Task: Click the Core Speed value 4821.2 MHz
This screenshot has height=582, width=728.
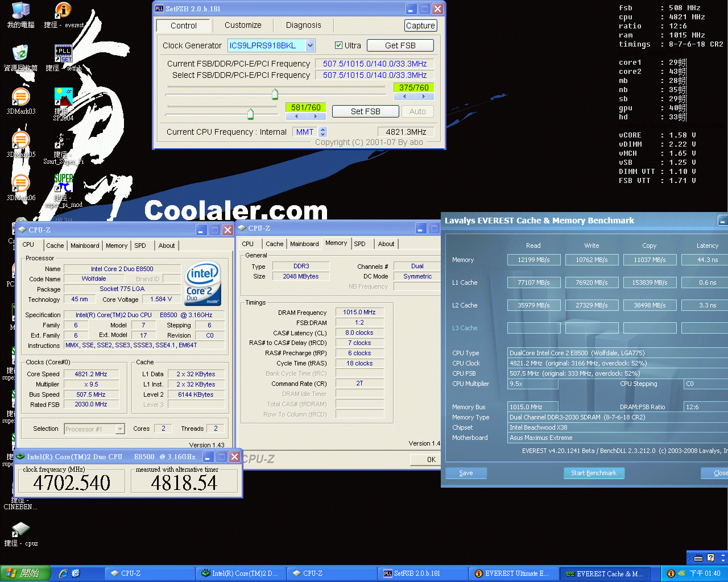Action: (91, 374)
